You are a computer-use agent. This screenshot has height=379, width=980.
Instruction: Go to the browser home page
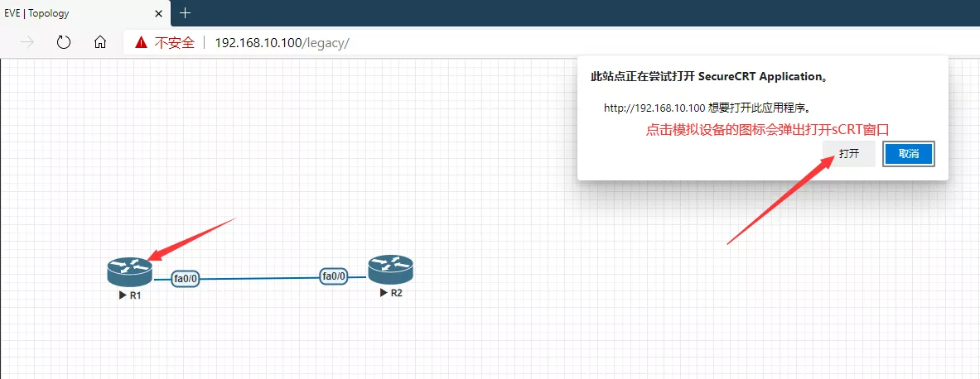tap(99, 42)
